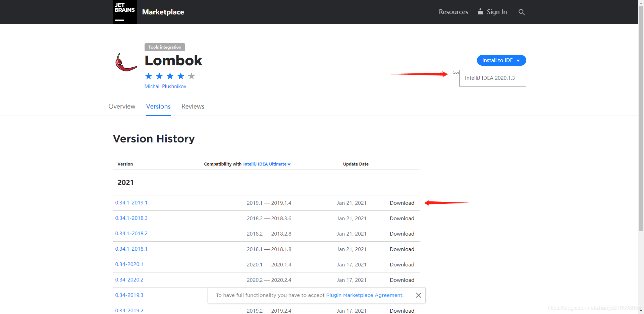The width and height of the screenshot is (644, 314).
Task: Open the Plugin Marketplace Agreement link
Action: (364, 295)
